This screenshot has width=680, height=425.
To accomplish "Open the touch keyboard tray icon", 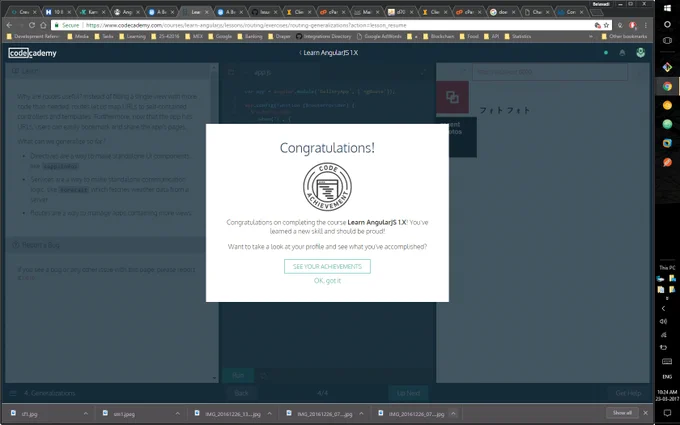I will (x=667, y=361).
